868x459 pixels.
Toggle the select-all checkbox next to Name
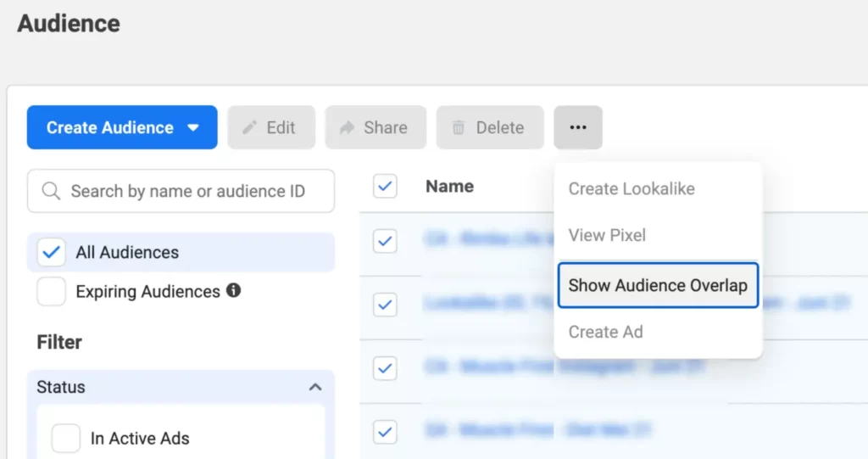[385, 187]
